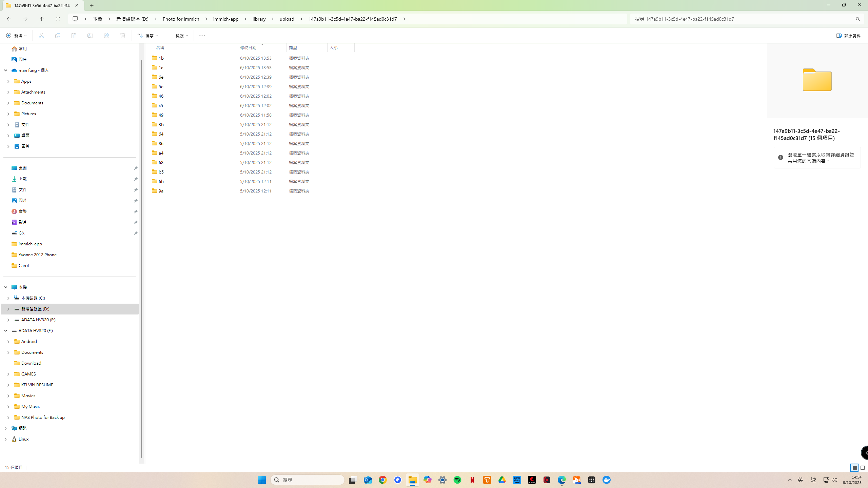Select folder 6e in file list
The image size is (868, 488).
tap(161, 77)
